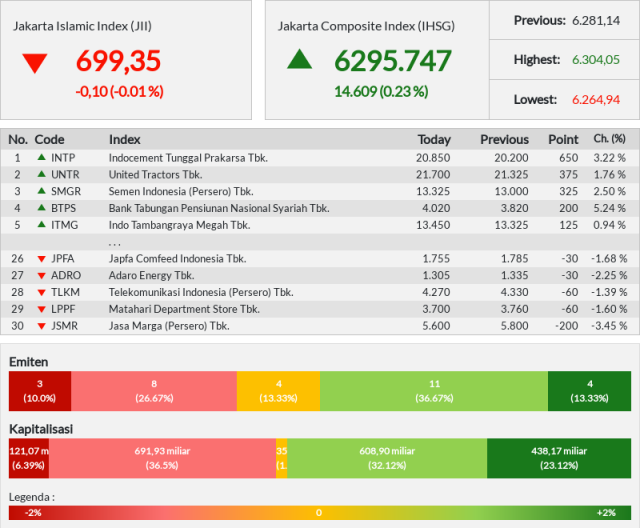Click the Jakarta Composite Index (IHSG) title
The image size is (640, 528).
(367, 26)
